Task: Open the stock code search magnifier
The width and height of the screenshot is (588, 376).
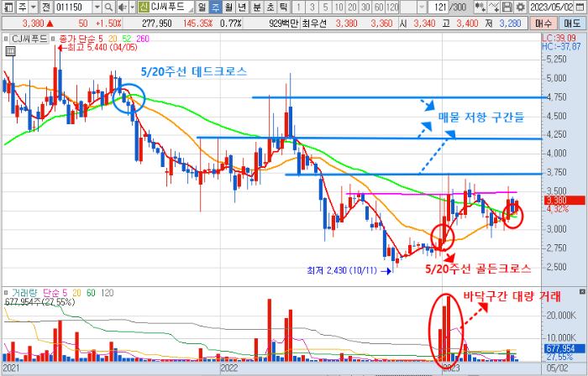Action: click(x=108, y=7)
